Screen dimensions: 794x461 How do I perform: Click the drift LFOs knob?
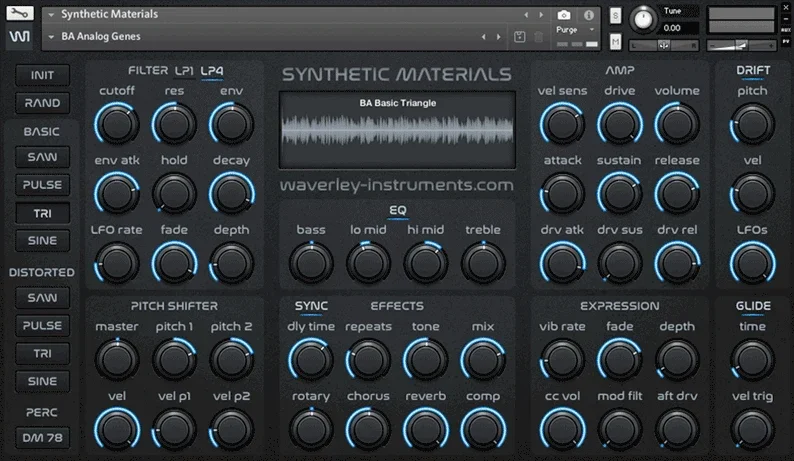[752, 263]
